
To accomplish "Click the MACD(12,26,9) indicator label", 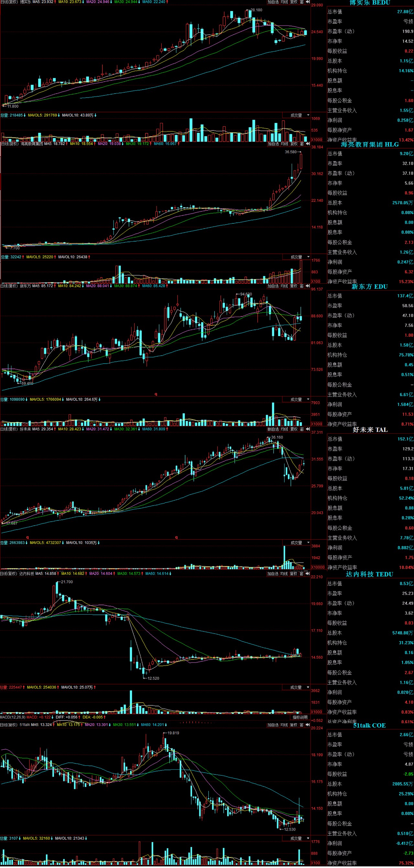I will [13, 717].
